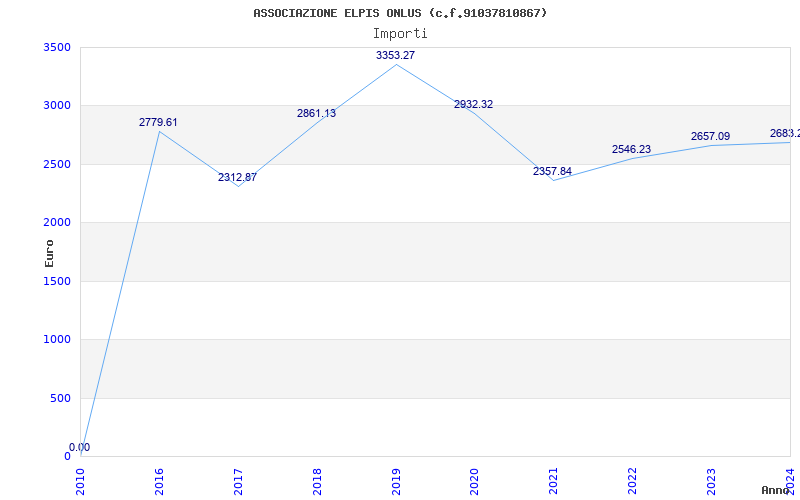Image resolution: width=800 pixels, height=500 pixels.
Task: Select the 2779.61 data label
Action: click(x=158, y=122)
